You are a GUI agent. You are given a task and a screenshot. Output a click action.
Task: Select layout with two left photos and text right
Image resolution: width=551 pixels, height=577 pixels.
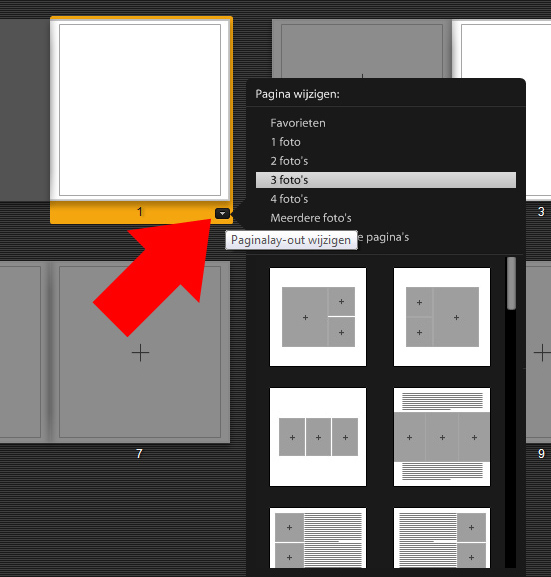(318, 538)
